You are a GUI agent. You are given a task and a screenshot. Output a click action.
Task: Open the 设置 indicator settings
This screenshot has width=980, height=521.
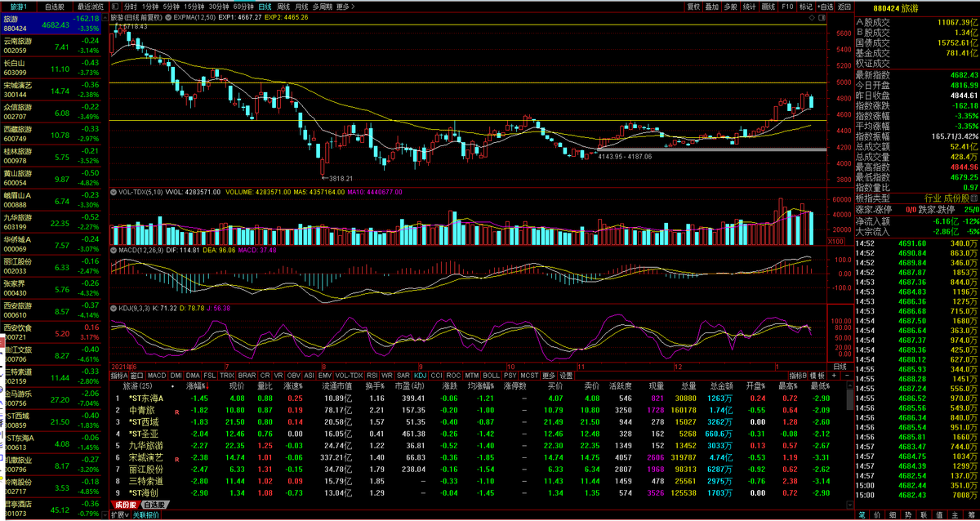(x=565, y=376)
